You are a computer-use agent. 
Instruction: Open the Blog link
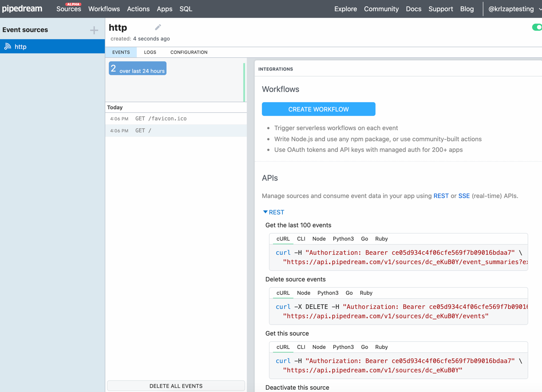(467, 9)
